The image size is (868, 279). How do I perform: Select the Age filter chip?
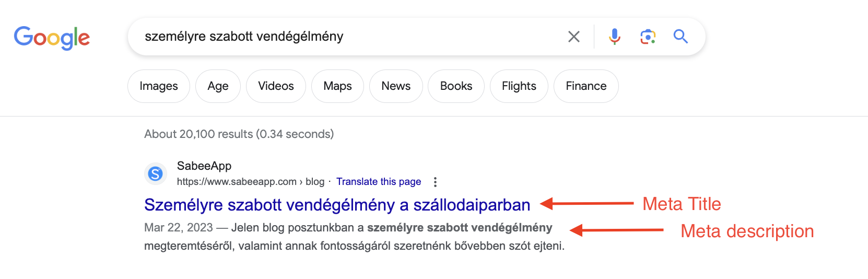coord(218,86)
